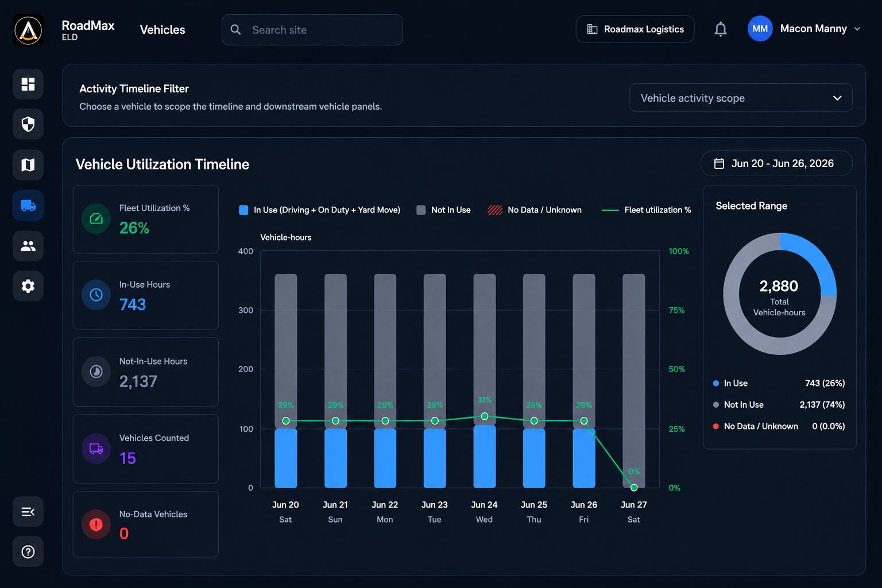
Task: Click the blue In Use bar for Jun 24
Action: (485, 457)
